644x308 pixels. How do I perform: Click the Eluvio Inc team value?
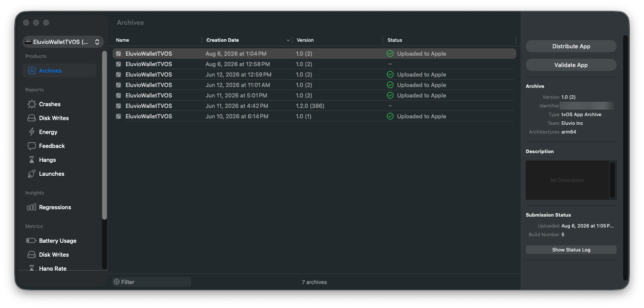click(x=572, y=123)
